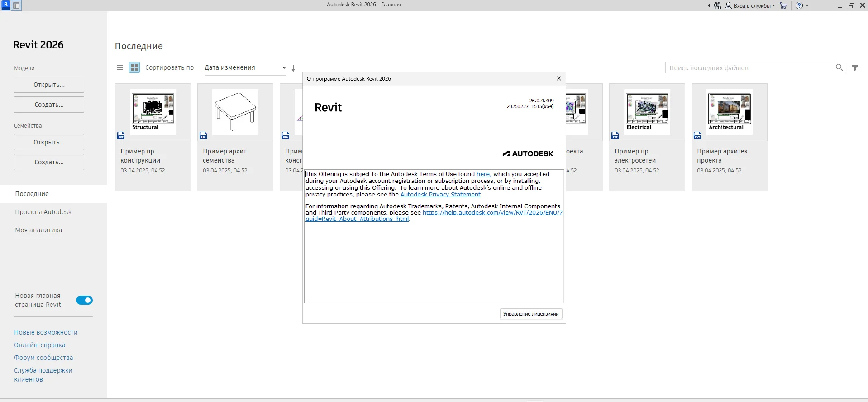Expand the help menu dropdown arrow
The height and width of the screenshot is (402, 868).
tap(807, 6)
